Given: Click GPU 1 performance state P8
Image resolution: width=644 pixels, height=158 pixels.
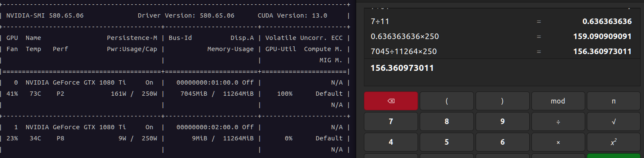Looking at the screenshot, I should click(x=61, y=138).
